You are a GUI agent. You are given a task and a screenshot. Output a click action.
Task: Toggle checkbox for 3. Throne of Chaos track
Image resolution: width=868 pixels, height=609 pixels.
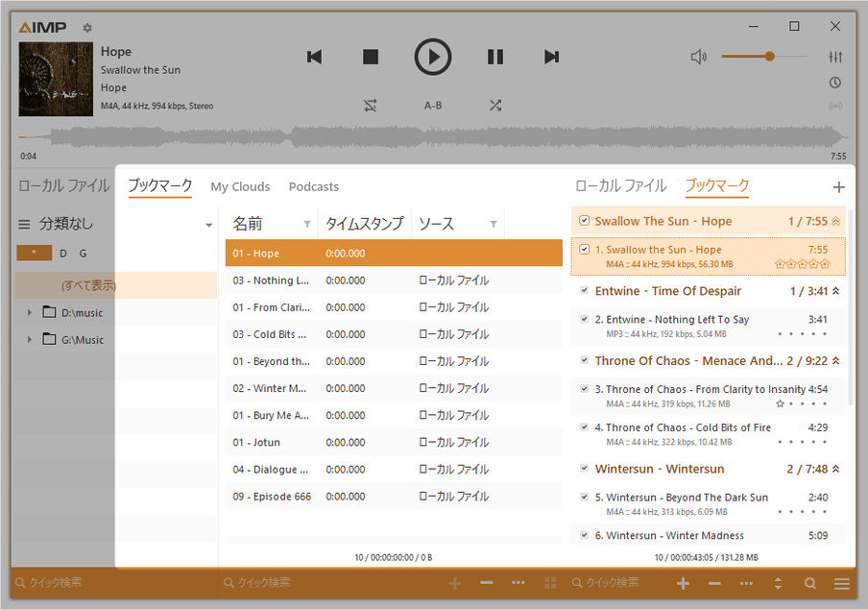coord(584,389)
